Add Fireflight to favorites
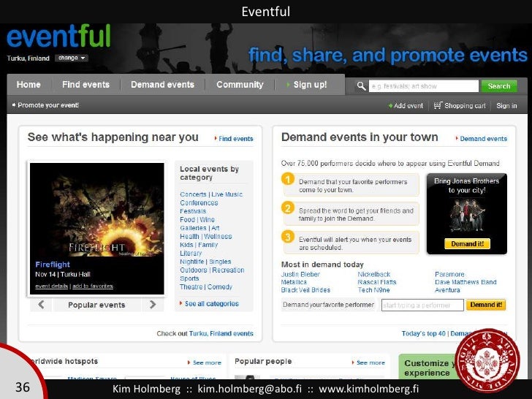532x399 pixels. tap(93, 286)
